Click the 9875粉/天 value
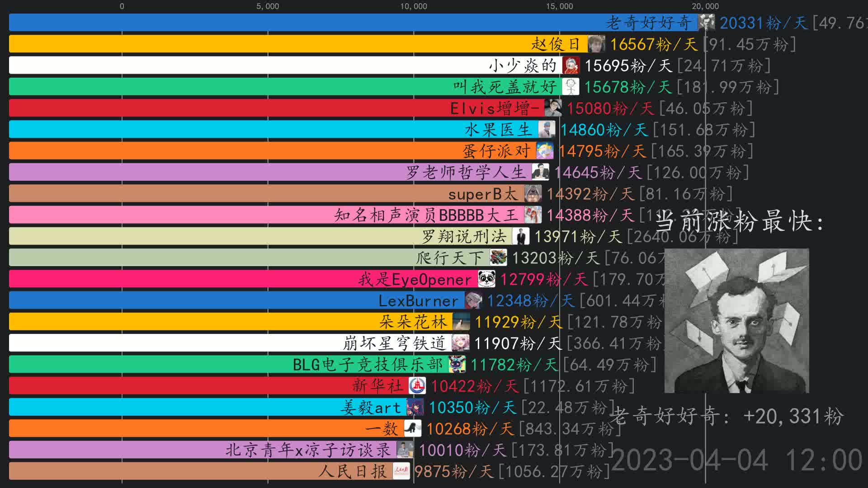 point(454,472)
